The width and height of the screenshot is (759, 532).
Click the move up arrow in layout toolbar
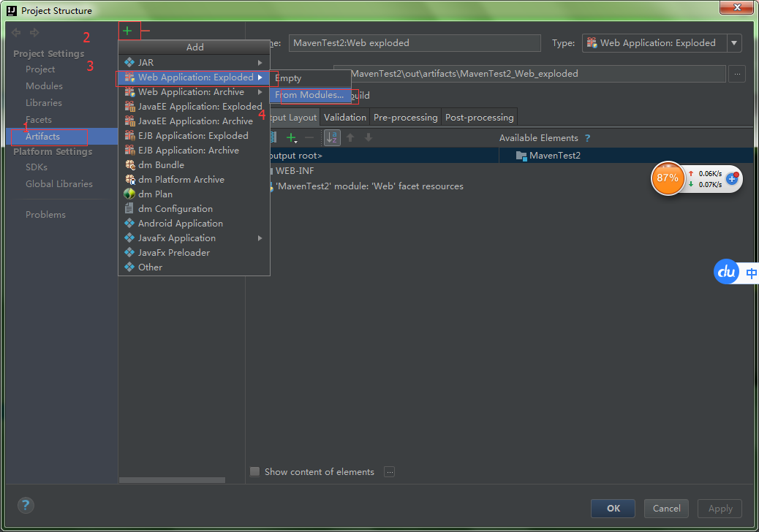[350, 138]
